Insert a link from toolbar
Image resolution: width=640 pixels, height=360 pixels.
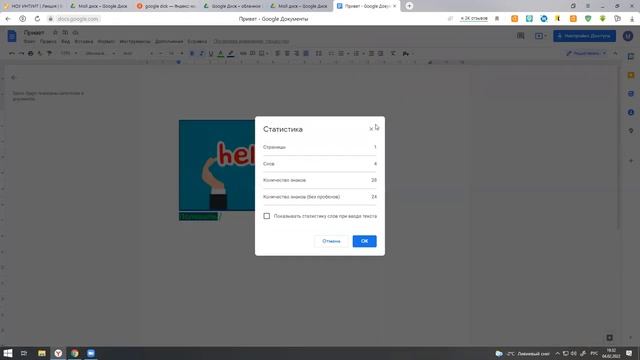(243, 53)
